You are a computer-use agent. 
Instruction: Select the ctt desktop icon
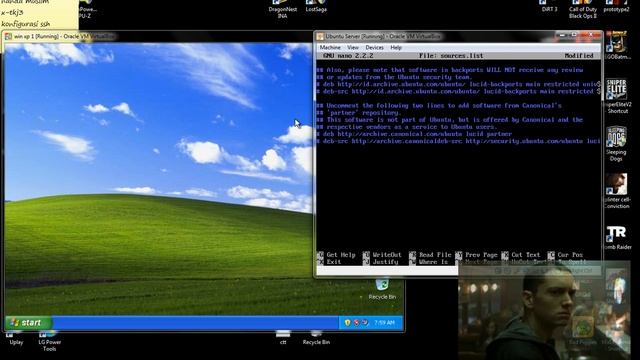283,338
